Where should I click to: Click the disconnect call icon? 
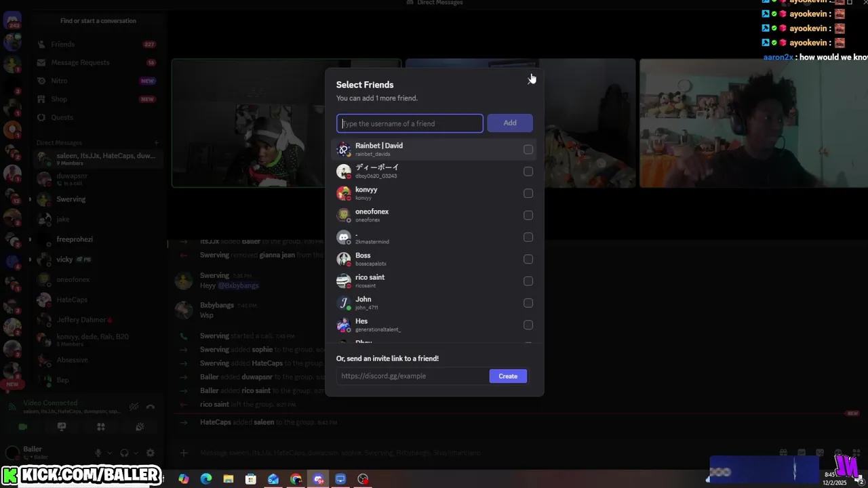coord(151,407)
